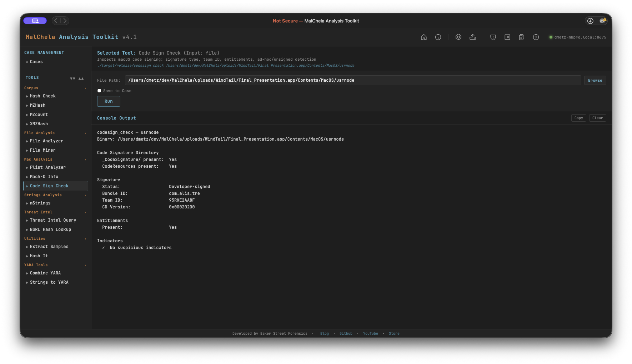Viewport: 632px width, 364px height.
Task: Open the Blog footer link
Action: coord(325,334)
